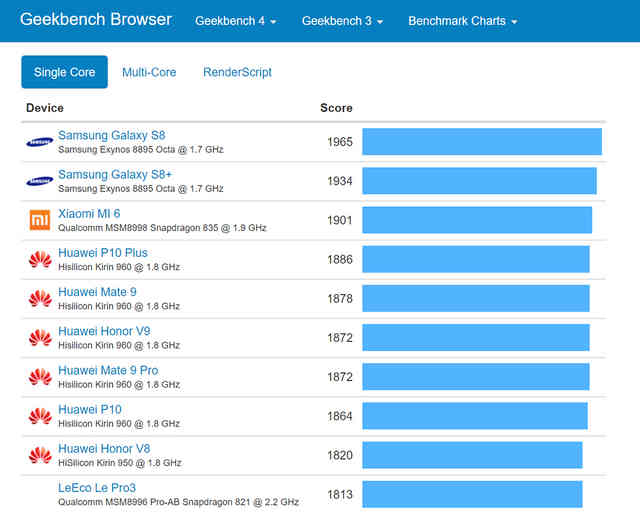
Task: Click the score value 1820
Action: click(340, 455)
